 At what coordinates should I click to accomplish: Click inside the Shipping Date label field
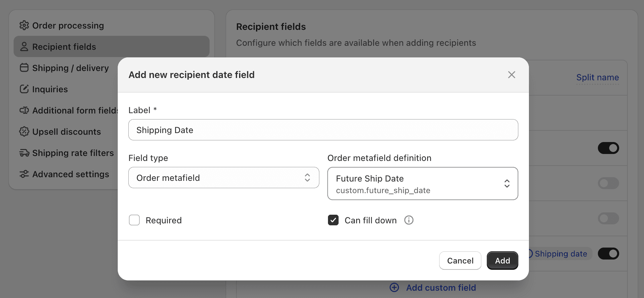[323, 130]
